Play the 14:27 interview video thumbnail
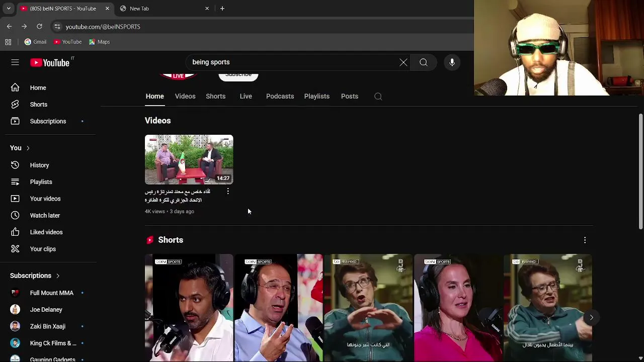Viewport: 644px width, 362px height. pos(189,159)
